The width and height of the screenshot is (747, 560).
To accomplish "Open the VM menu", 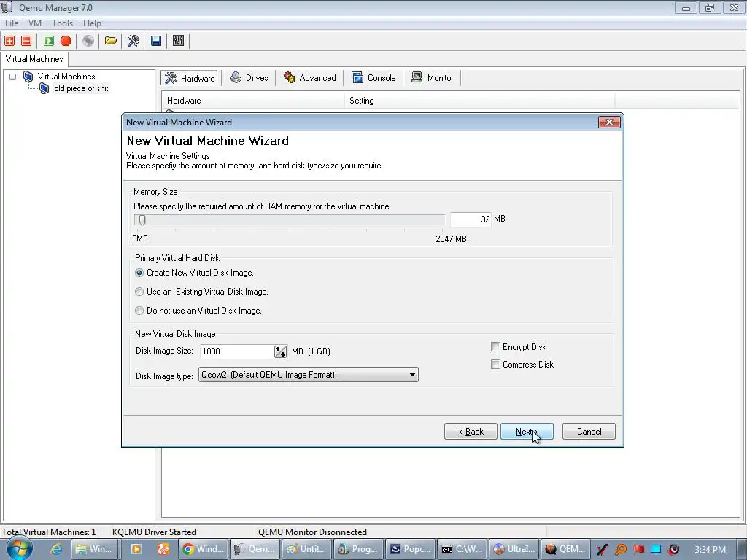I will tap(35, 23).
